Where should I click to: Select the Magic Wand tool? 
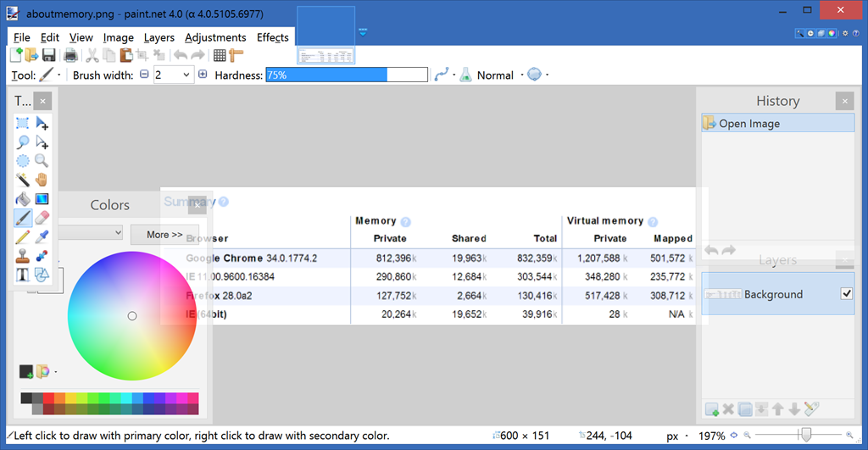pyautogui.click(x=23, y=180)
